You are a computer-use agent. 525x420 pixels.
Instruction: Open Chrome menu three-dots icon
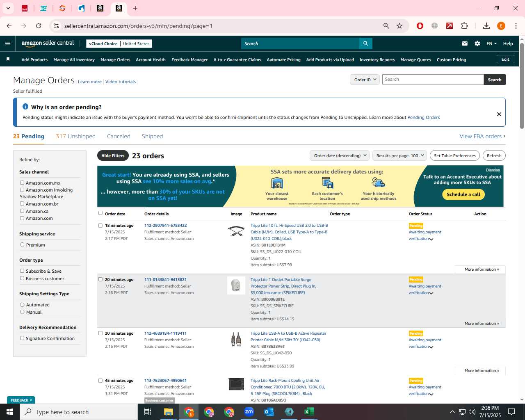(516, 26)
